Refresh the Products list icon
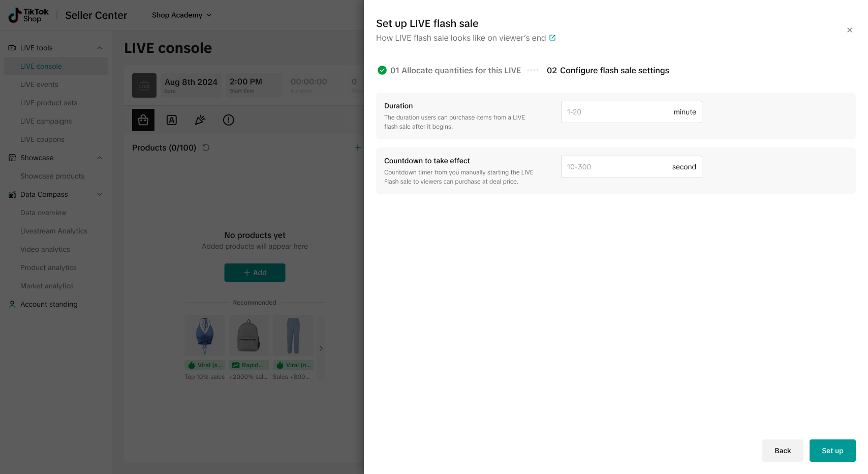Image resolution: width=868 pixels, height=474 pixels. pyautogui.click(x=206, y=147)
